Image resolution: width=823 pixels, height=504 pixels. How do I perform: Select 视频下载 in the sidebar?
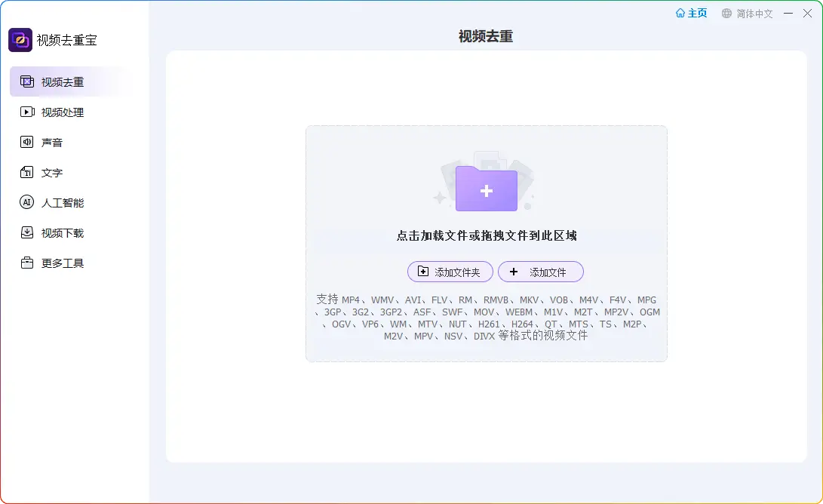point(63,233)
